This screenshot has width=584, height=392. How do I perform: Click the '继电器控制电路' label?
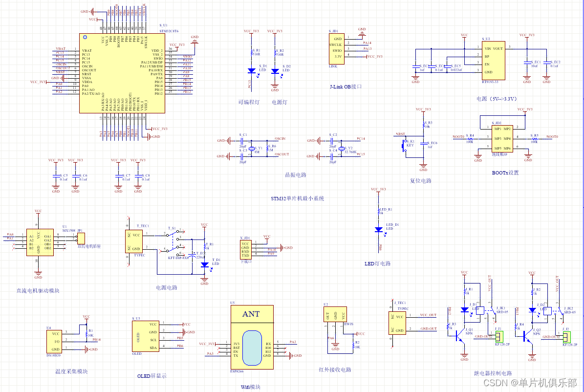[x=493, y=373]
